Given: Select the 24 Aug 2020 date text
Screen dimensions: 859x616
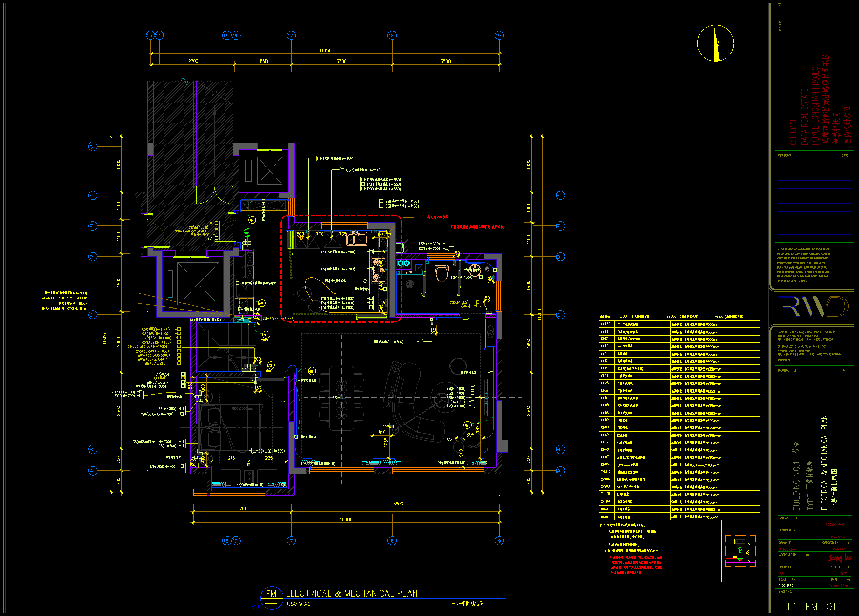Looking at the screenshot, I should 838,586.
